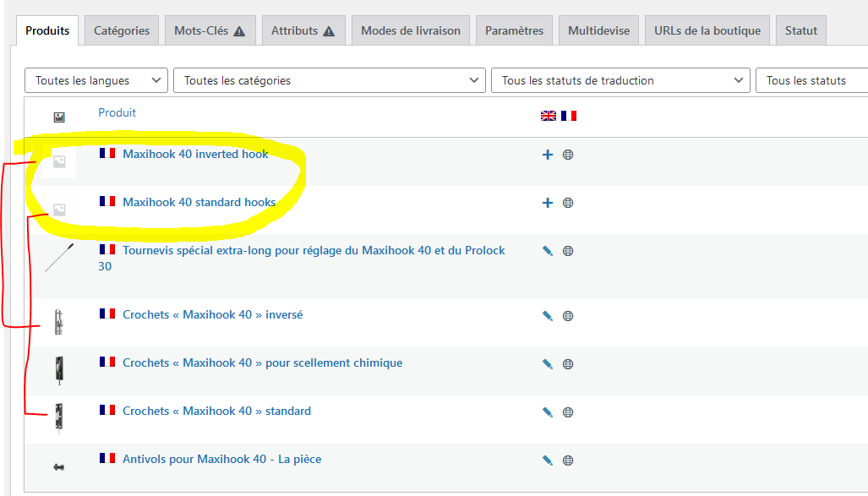The width and height of the screenshot is (868, 496).
Task: Open the Statut tab
Action: point(801,30)
